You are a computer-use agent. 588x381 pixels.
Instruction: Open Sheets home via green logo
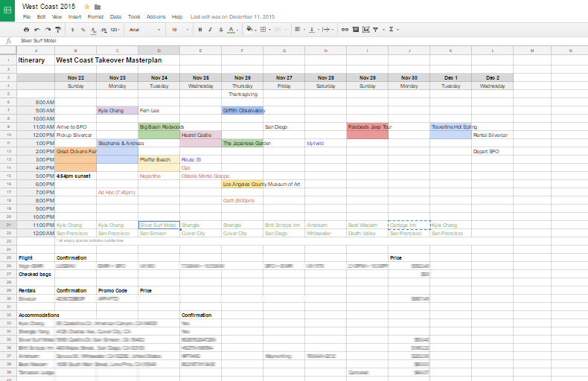pyautogui.click(x=7, y=10)
